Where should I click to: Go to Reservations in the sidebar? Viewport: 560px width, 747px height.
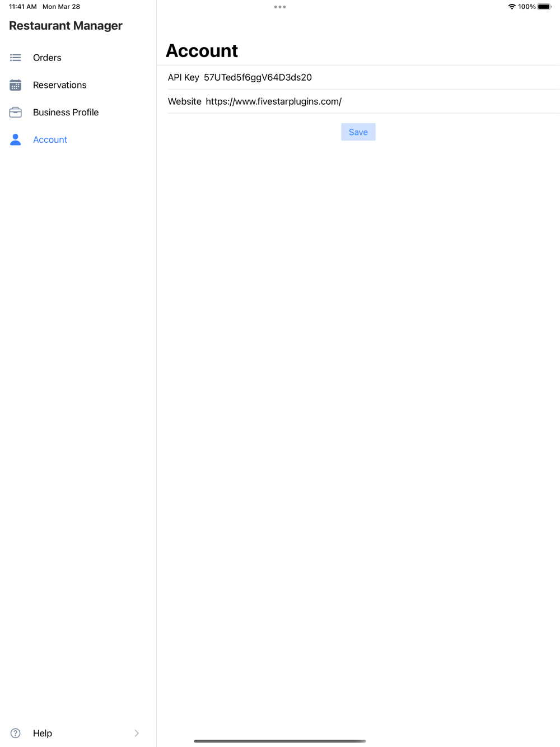click(x=78, y=85)
